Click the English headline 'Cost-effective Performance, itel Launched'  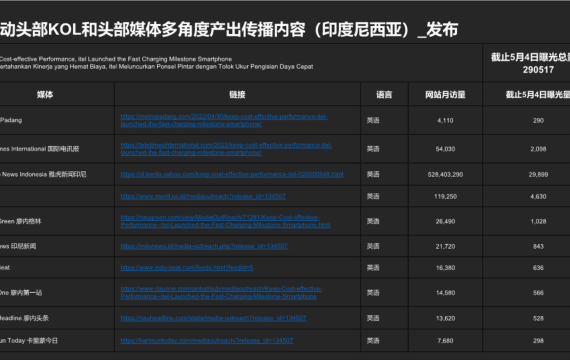[x=116, y=59]
